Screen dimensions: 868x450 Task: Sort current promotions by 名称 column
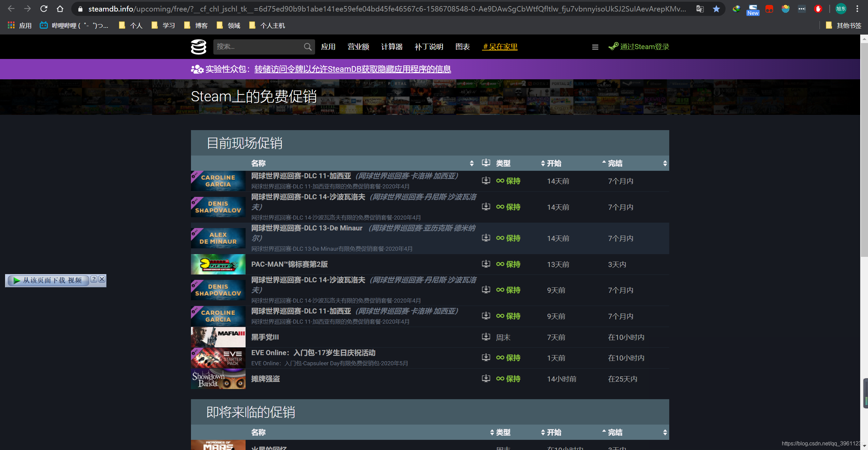[x=258, y=163]
